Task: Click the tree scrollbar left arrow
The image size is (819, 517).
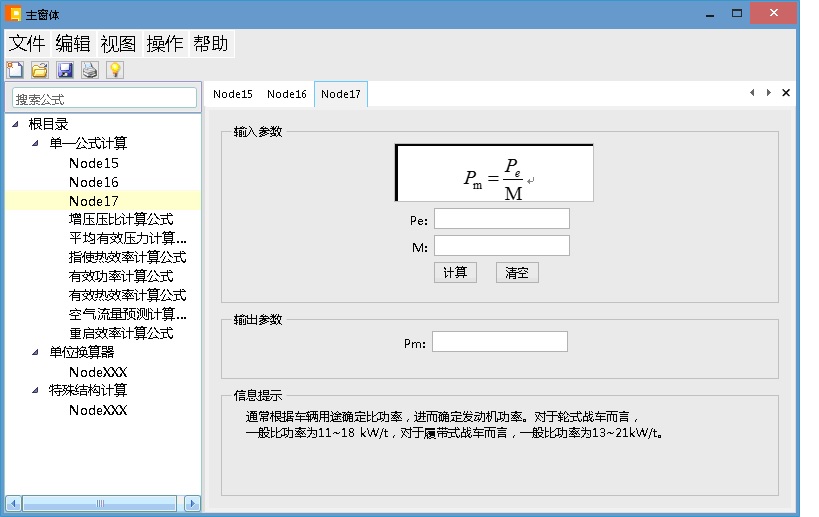Action: [14, 503]
